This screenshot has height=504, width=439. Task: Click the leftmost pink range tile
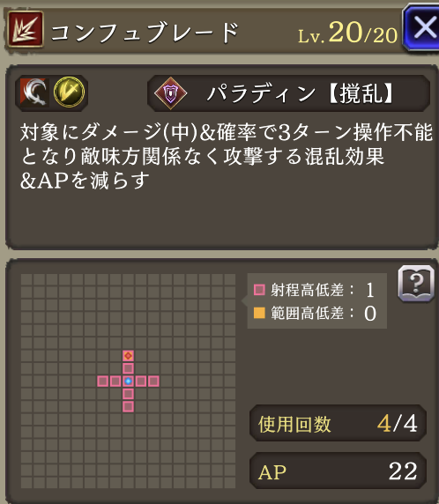pyautogui.click(x=102, y=382)
